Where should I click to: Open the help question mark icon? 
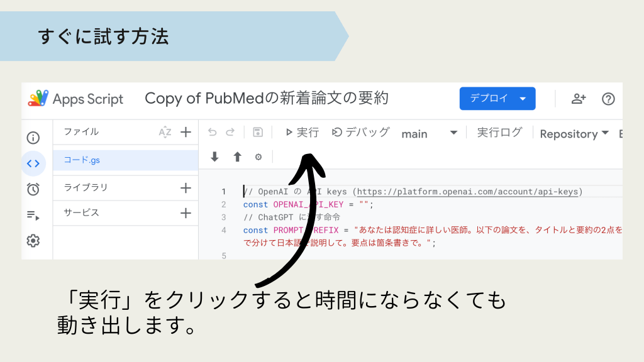tap(608, 99)
